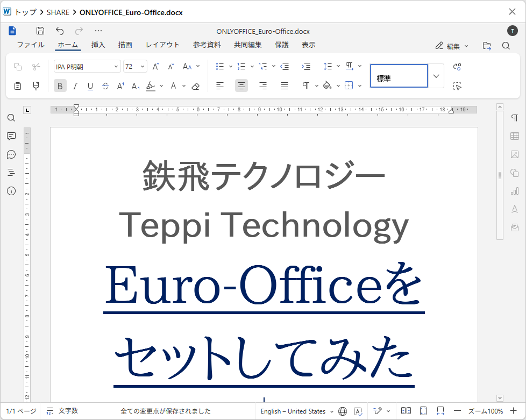The width and height of the screenshot is (526, 420).
Task: Increase the paragraph indent
Action: 306,67
